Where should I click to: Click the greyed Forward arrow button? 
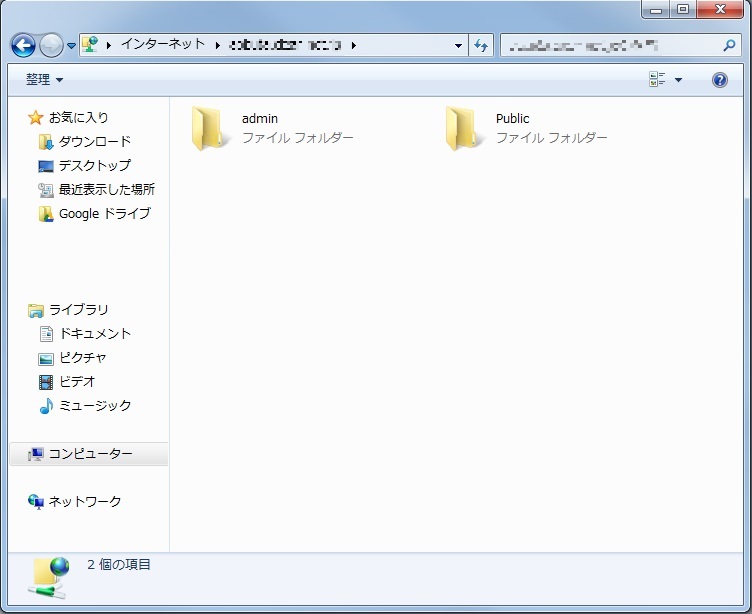point(51,46)
